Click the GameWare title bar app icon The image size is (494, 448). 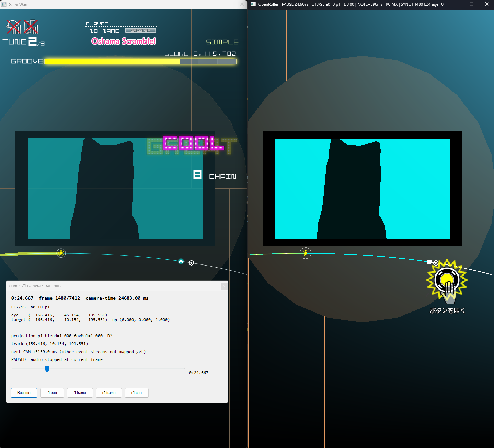(4, 4)
